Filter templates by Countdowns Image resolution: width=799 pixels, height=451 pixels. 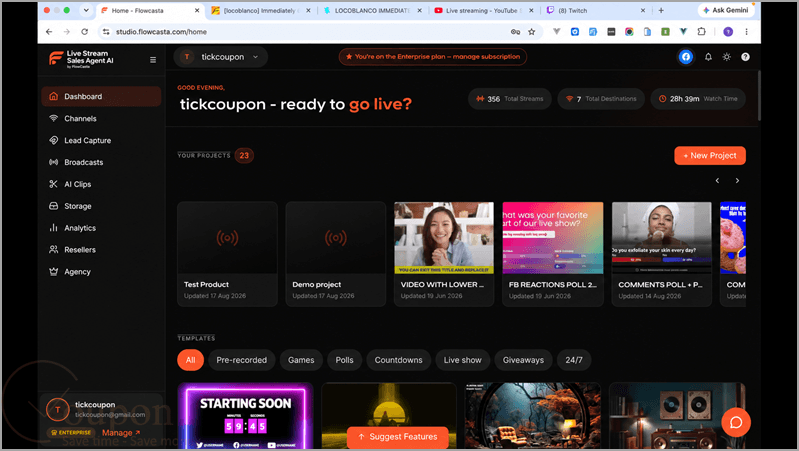coord(398,360)
